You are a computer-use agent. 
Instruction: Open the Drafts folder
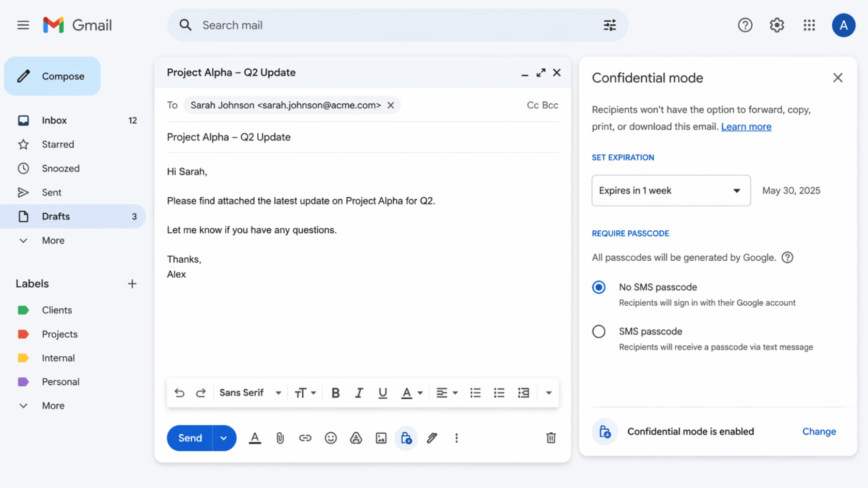tap(73, 216)
